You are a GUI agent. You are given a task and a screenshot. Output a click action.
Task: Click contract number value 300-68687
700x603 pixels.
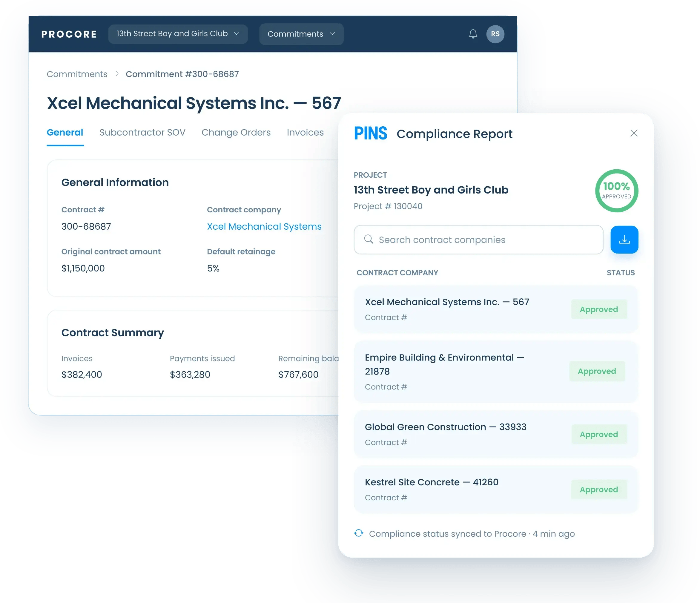[x=86, y=226]
